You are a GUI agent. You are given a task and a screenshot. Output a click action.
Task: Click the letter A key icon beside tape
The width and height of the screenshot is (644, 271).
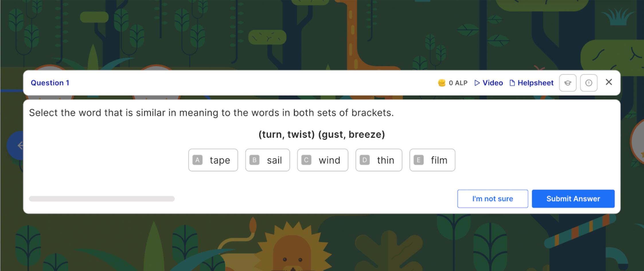coord(197,160)
